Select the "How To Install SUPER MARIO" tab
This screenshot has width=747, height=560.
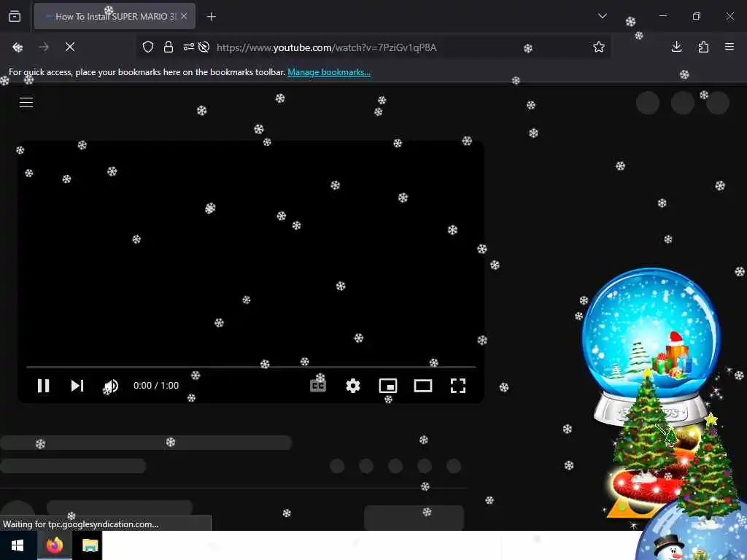tap(115, 16)
